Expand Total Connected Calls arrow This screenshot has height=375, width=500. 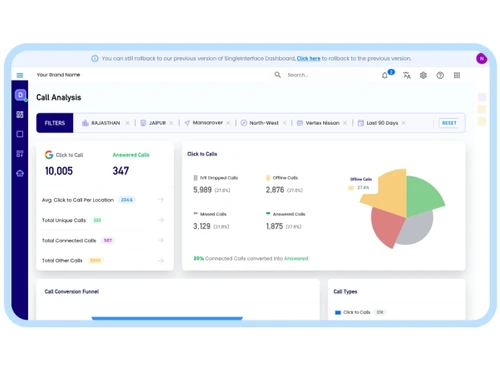161,240
